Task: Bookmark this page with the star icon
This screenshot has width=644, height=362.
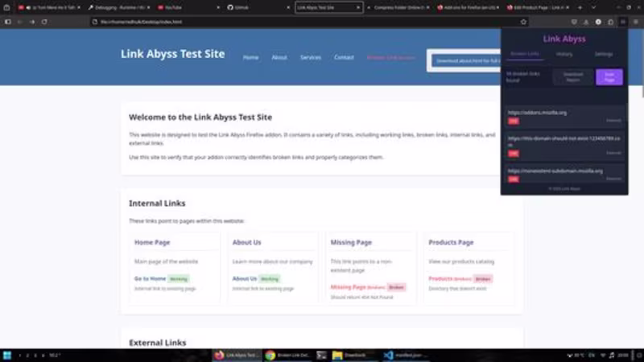Action: (x=523, y=22)
